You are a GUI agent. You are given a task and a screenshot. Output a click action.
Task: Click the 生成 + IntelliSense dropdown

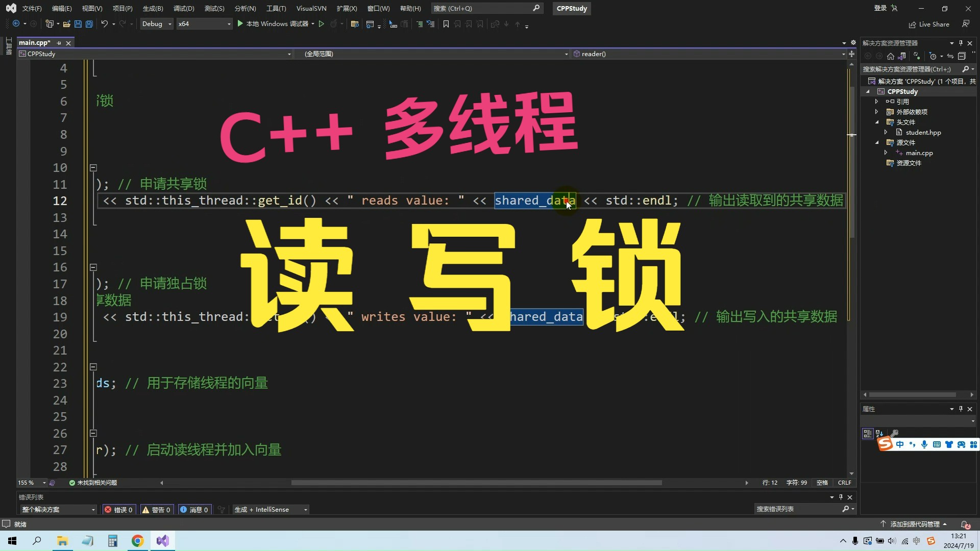270,509
